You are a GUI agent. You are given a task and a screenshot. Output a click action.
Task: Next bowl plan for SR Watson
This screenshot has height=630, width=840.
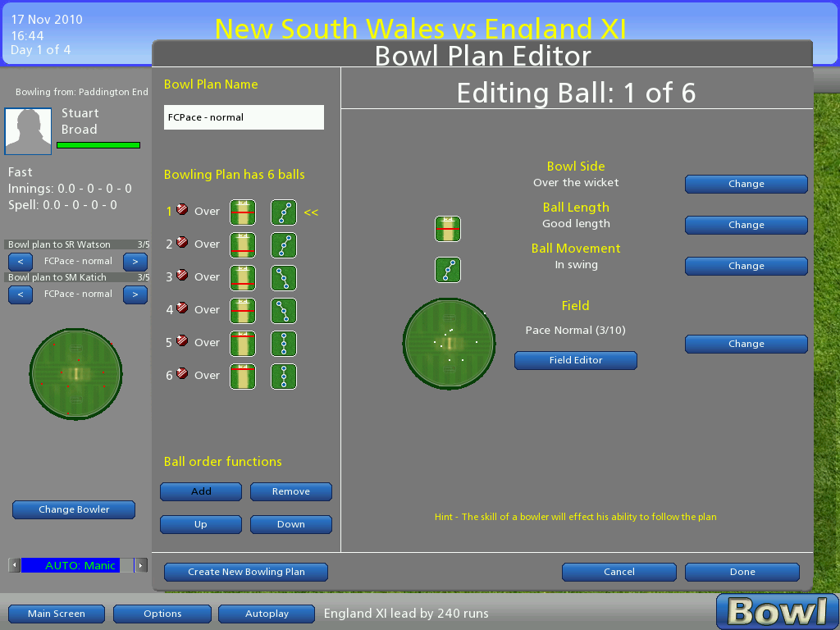coord(135,262)
